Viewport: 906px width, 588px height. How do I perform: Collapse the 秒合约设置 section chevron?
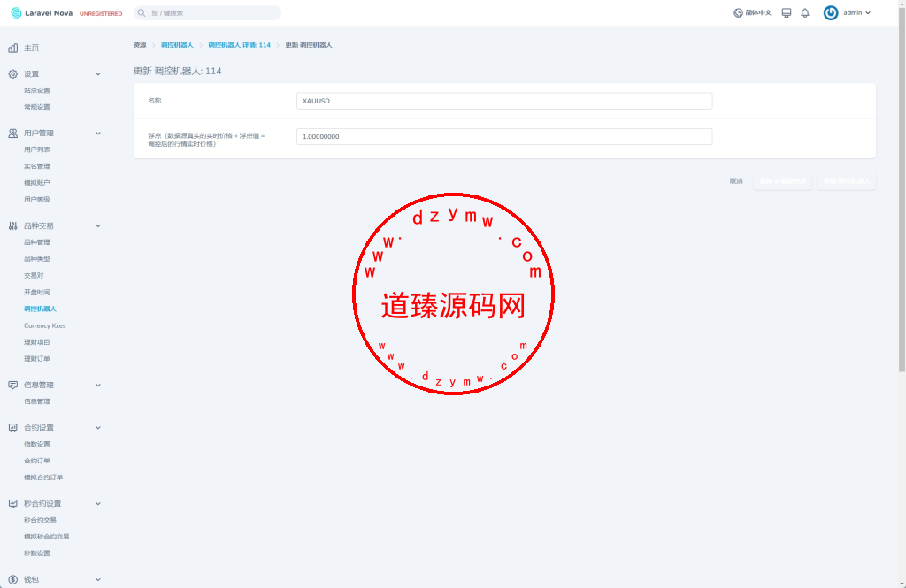click(x=98, y=504)
